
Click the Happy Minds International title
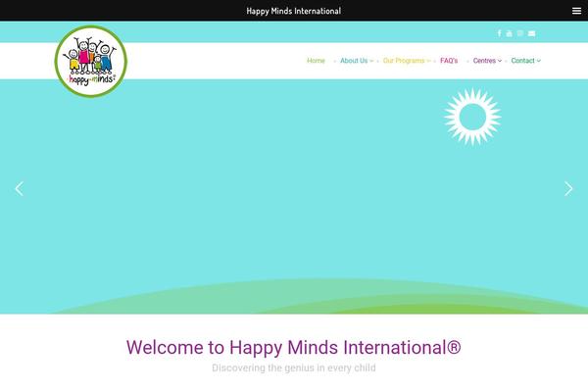(294, 11)
